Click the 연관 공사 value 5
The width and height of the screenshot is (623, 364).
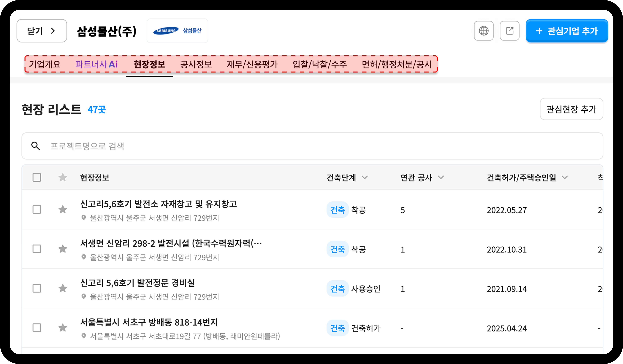pos(403,210)
